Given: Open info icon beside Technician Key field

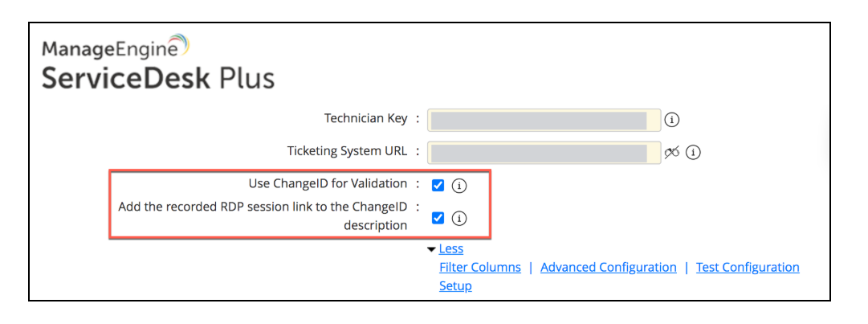Looking at the screenshot, I should (x=673, y=120).
